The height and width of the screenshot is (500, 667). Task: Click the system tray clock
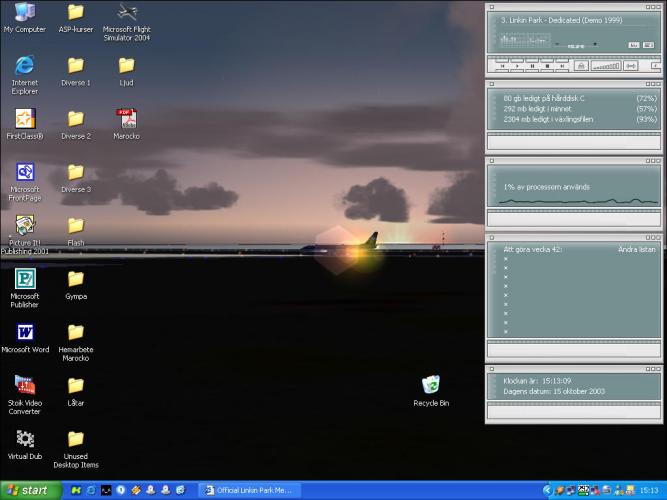[x=648, y=490]
